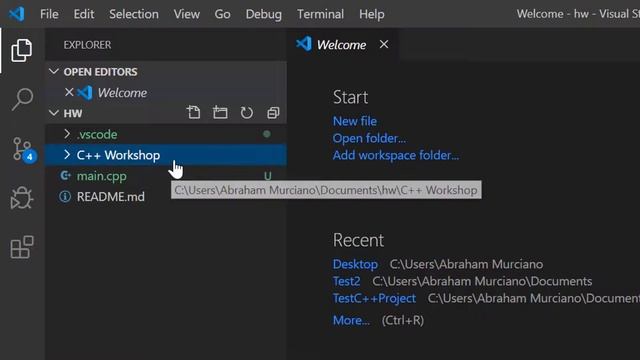Select the Welcome editor tab
The width and height of the screenshot is (640, 360).
click(342, 44)
